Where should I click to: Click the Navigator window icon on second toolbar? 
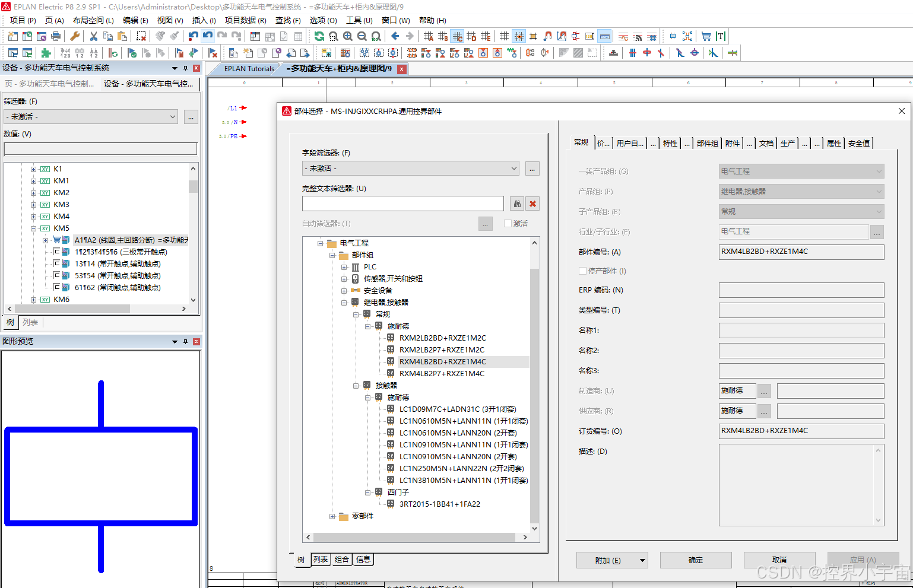pyautogui.click(x=13, y=53)
